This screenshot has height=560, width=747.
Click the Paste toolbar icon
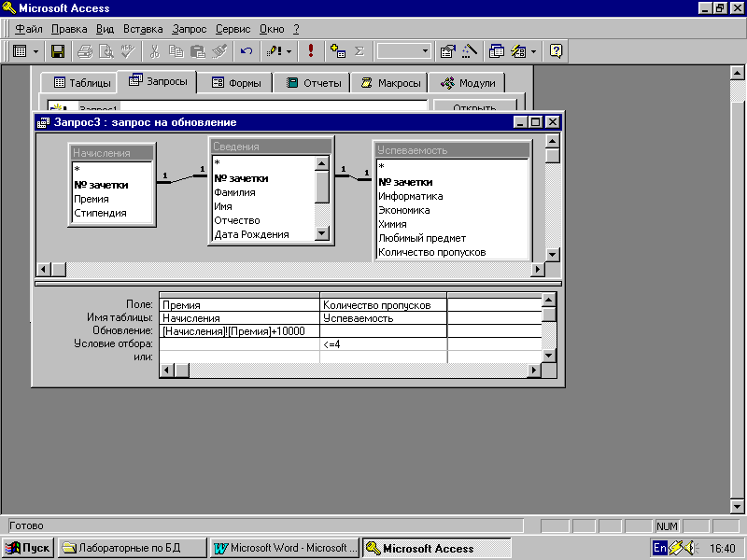[x=197, y=51]
